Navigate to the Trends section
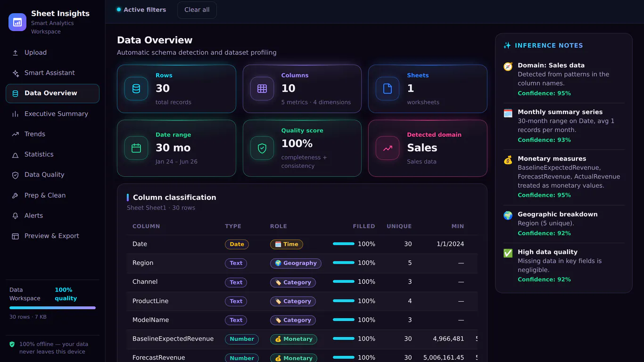Screen dimensions: 644x362 tap(52, 134)
